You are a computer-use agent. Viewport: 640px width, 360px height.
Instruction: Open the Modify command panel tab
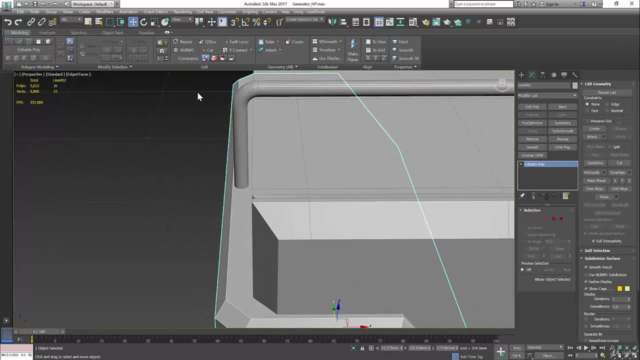tap(532, 75)
